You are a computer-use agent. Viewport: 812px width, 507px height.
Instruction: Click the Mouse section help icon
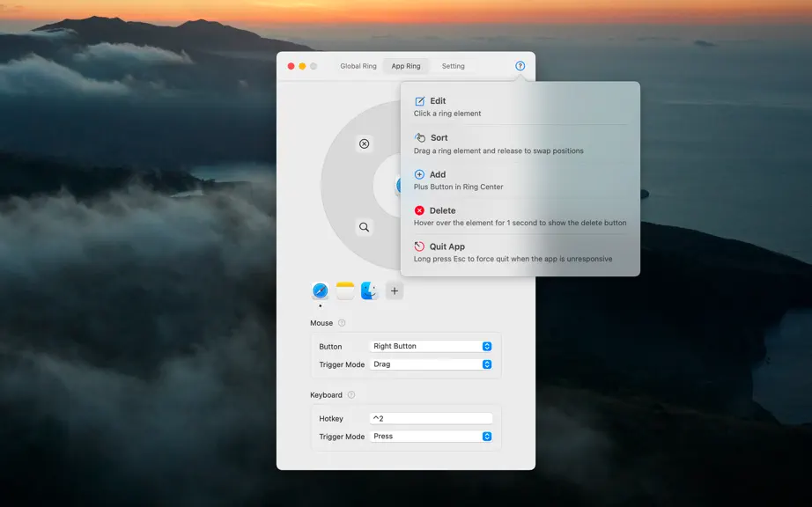(x=342, y=323)
